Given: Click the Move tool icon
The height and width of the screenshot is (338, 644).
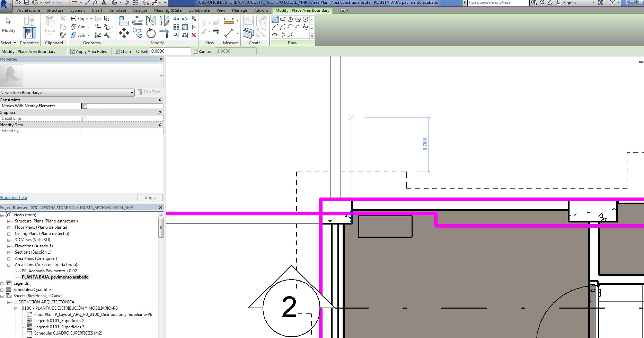Looking at the screenshot, I should coord(124,33).
